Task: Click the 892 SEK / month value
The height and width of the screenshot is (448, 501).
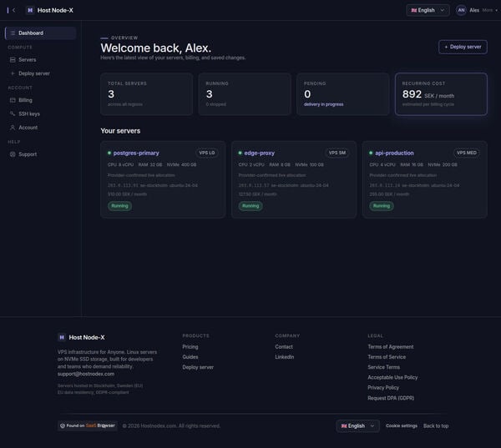Action: (x=428, y=94)
